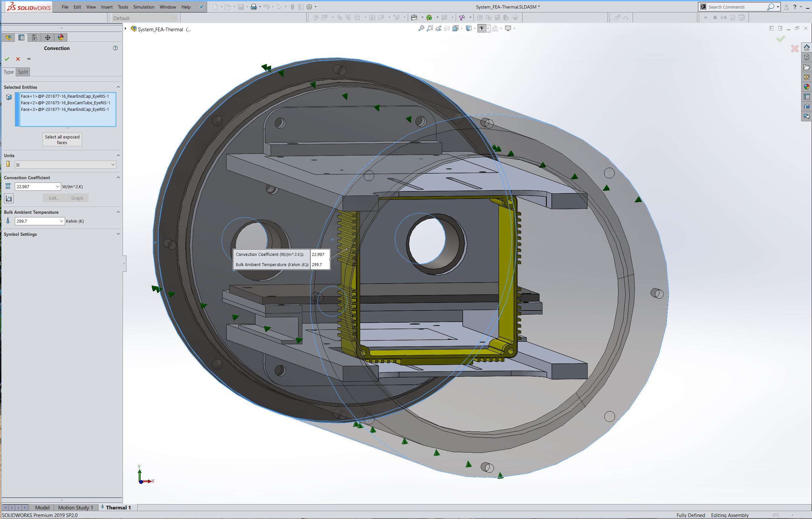Viewport: 812px width, 519px height.
Task: Open the Appearances color ball task pane icon
Action: pos(807,87)
